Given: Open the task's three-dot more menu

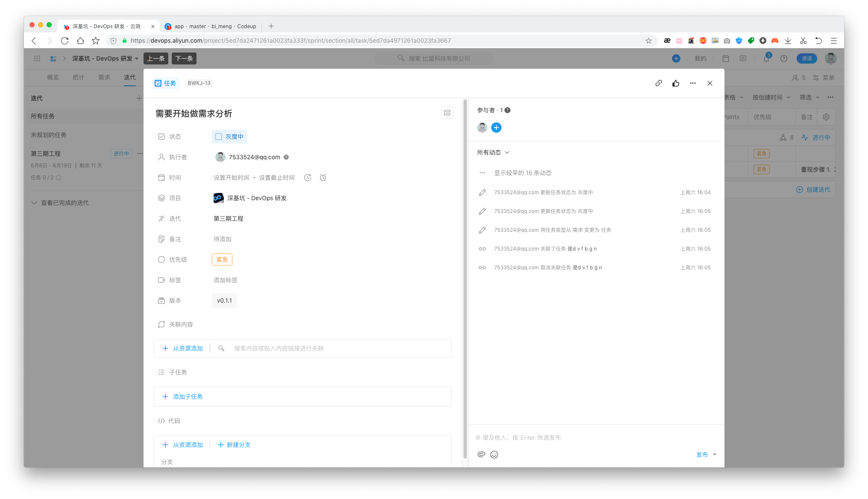Looking at the screenshot, I should click(692, 83).
